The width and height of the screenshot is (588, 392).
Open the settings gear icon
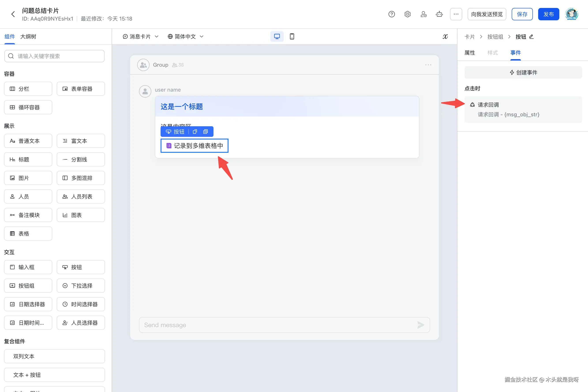click(x=407, y=14)
